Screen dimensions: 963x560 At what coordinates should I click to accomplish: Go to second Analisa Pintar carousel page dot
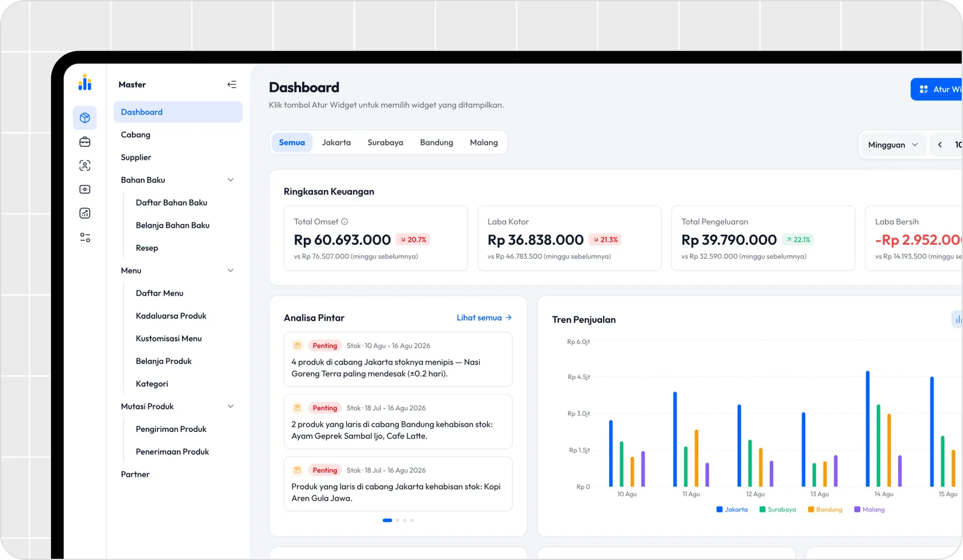click(397, 520)
